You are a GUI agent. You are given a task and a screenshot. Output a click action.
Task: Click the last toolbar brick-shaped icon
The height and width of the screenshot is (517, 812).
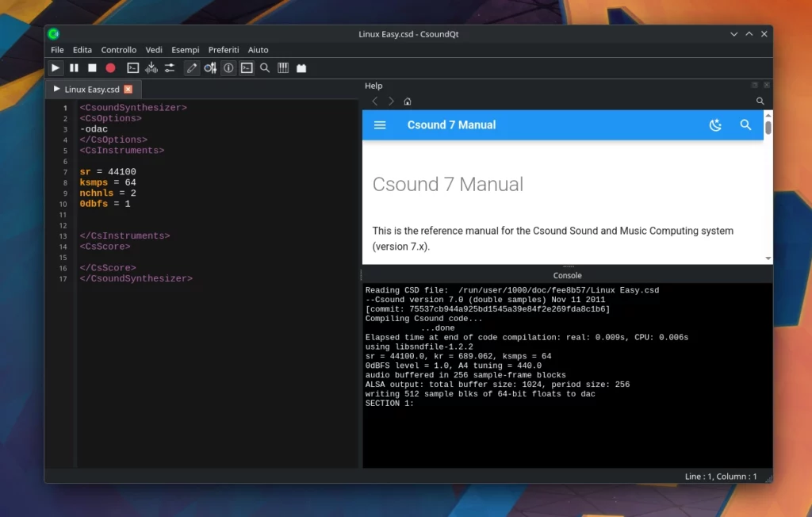pyautogui.click(x=301, y=68)
